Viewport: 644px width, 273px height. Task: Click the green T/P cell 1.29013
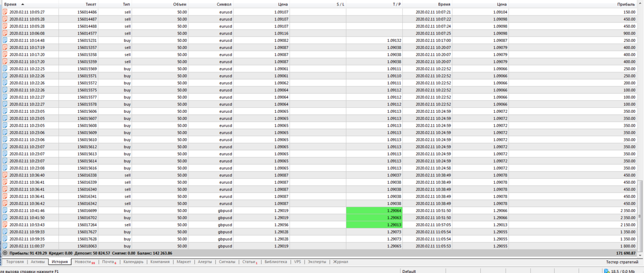coord(374,225)
